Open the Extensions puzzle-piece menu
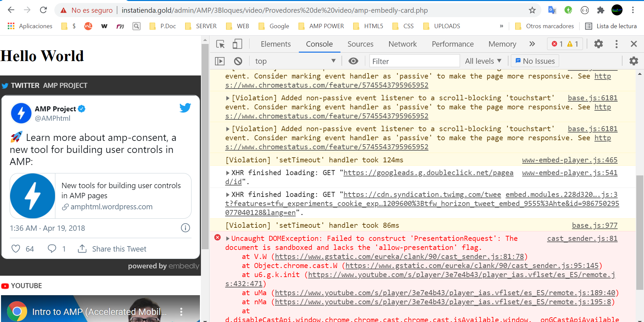644x322 pixels. click(x=601, y=10)
